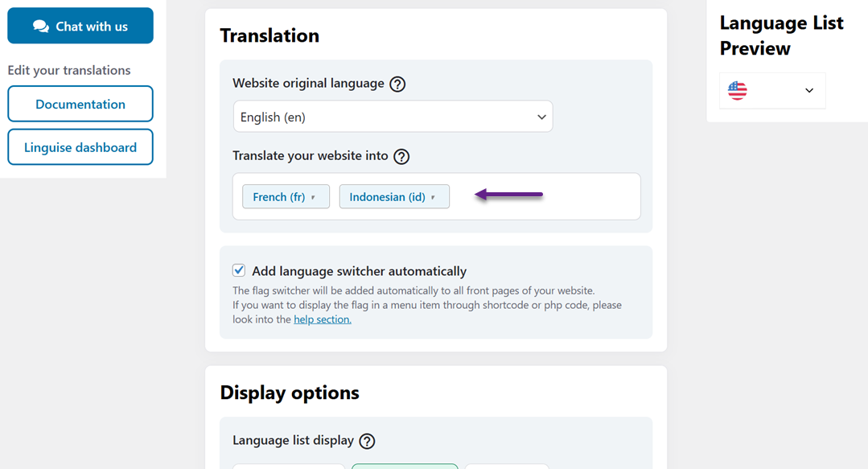
Task: Go to the Linguise dashboard
Action: coord(80,146)
